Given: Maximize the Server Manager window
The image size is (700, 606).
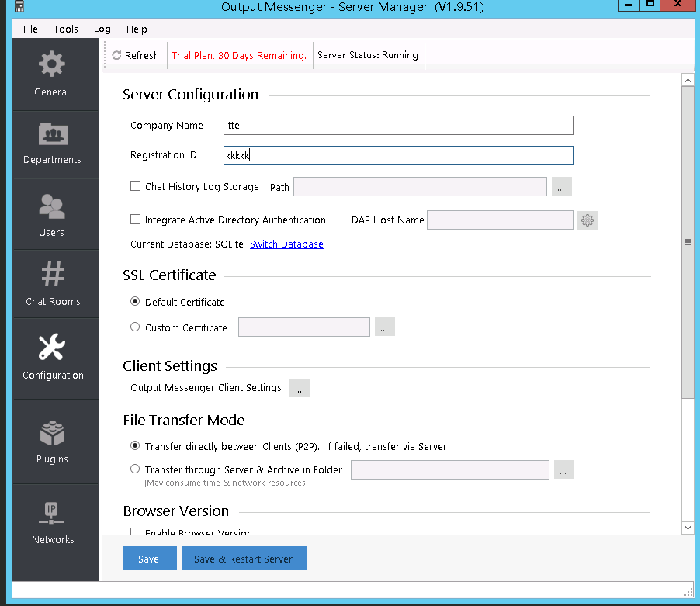Looking at the screenshot, I should (650, 5).
